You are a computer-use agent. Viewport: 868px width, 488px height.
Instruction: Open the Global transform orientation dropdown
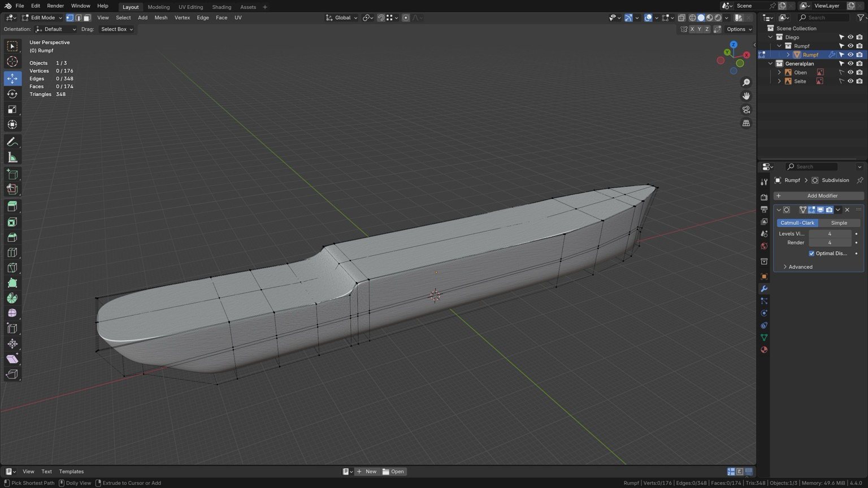(342, 18)
